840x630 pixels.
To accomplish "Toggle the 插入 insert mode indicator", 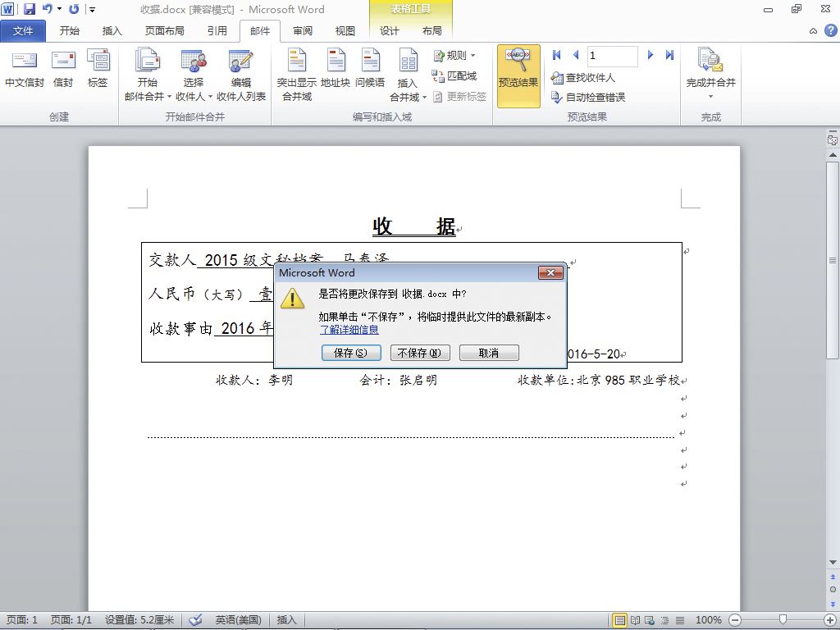I will tap(286, 620).
